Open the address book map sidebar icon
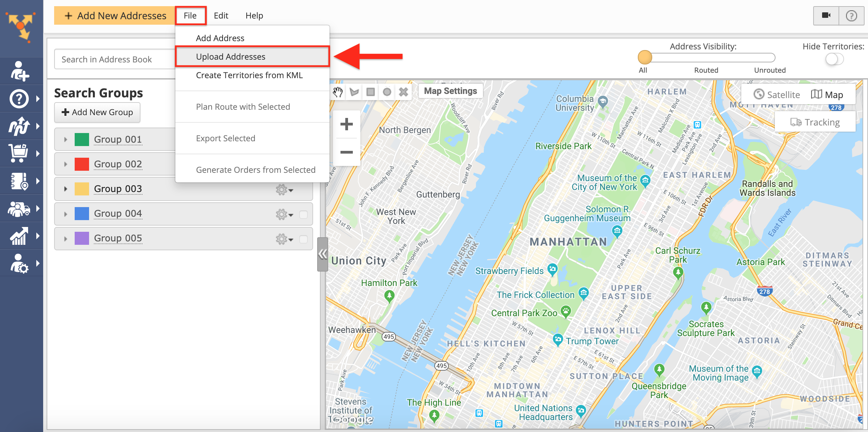 [19, 181]
